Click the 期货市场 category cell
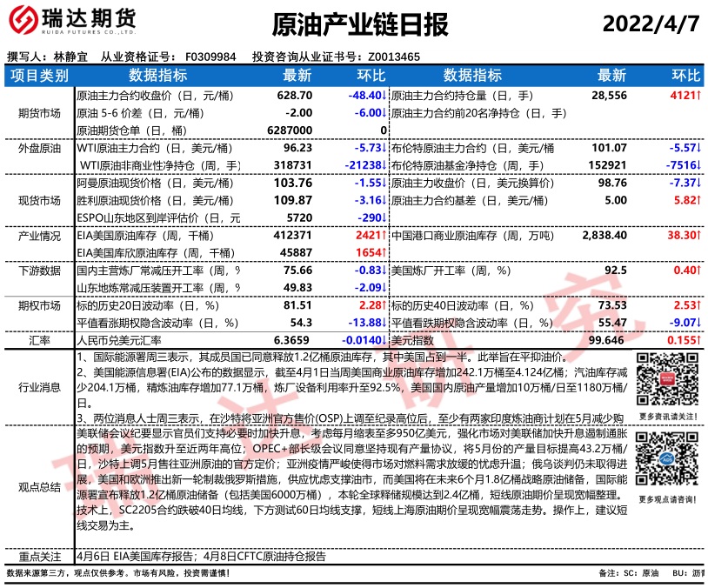Image resolution: width=708 pixels, height=588 pixels. click(39, 113)
